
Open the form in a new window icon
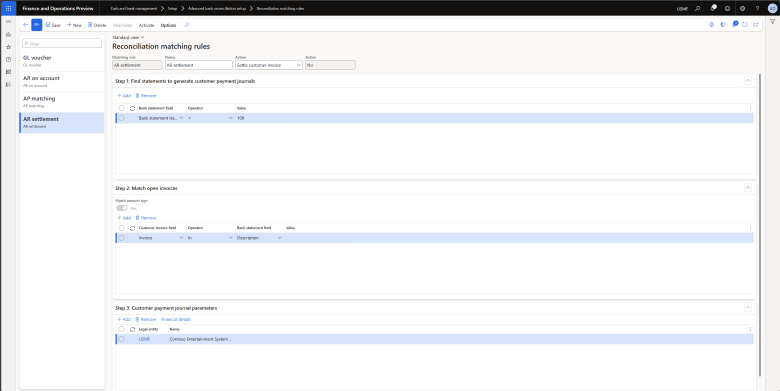(x=756, y=24)
